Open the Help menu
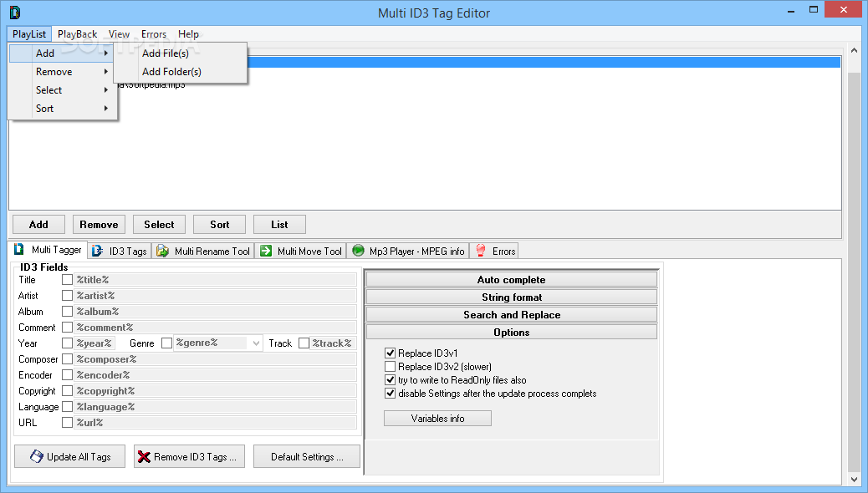 click(x=188, y=33)
